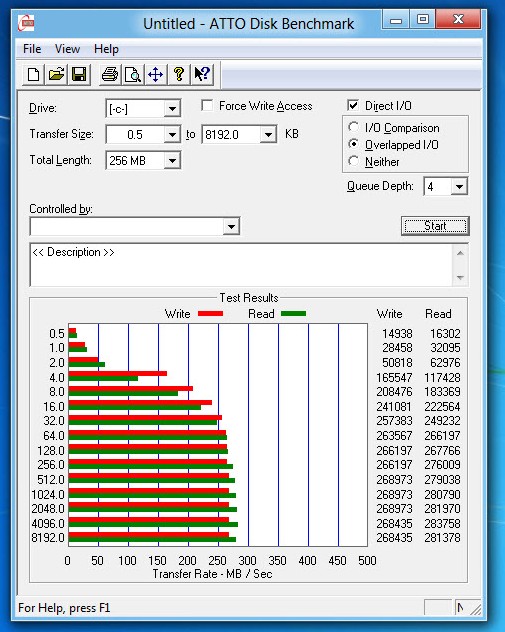Click the Description scrollbar up arrow
This screenshot has width=505, height=632.
(460, 253)
